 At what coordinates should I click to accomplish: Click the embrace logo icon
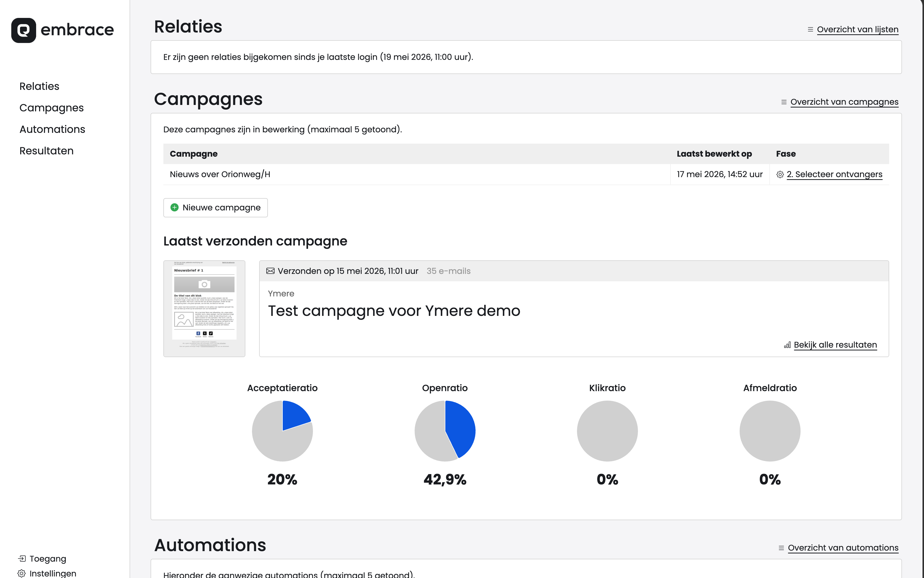(x=24, y=30)
